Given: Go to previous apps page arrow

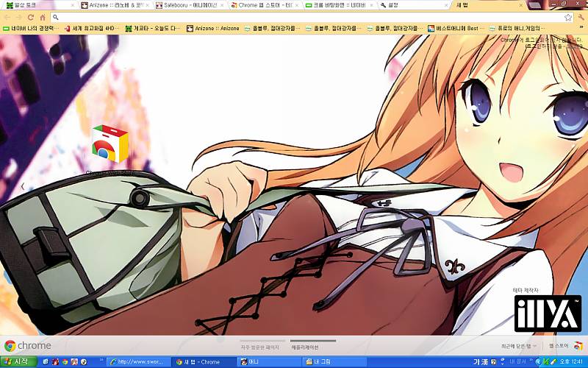Looking at the screenshot, I should [x=22, y=186].
